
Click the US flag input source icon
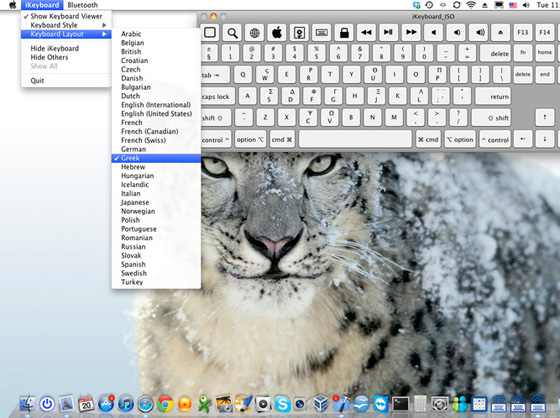[x=513, y=5]
